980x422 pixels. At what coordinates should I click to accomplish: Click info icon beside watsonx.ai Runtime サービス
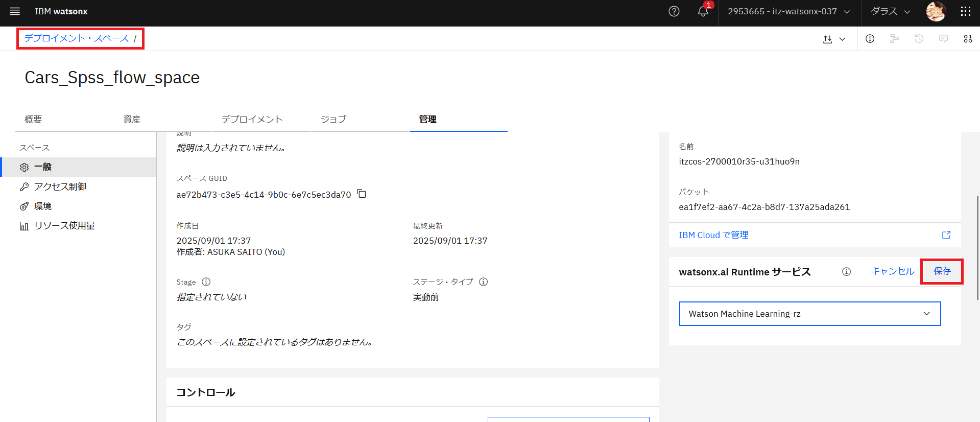pos(846,272)
